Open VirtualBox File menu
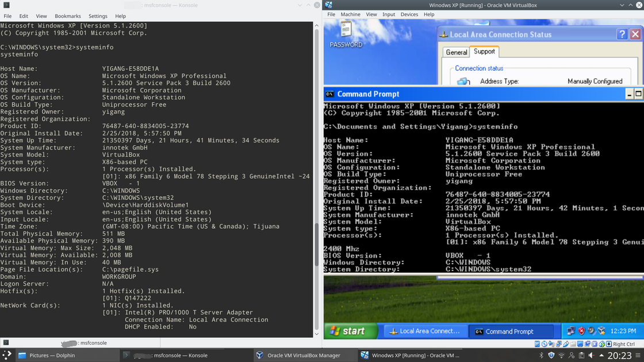This screenshot has height=362, width=644. pyautogui.click(x=331, y=14)
